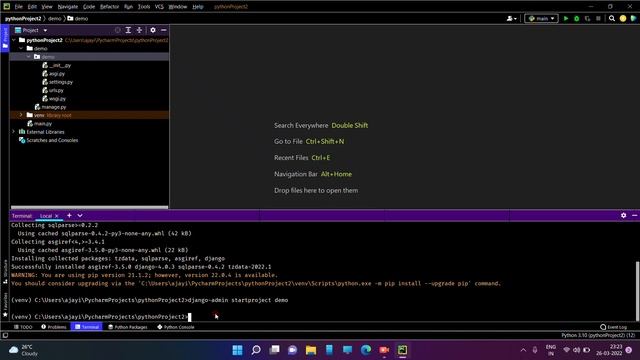This screenshot has height=360, width=640.
Task: Collapse all nodes icon in Project panel
Action: (x=139, y=30)
